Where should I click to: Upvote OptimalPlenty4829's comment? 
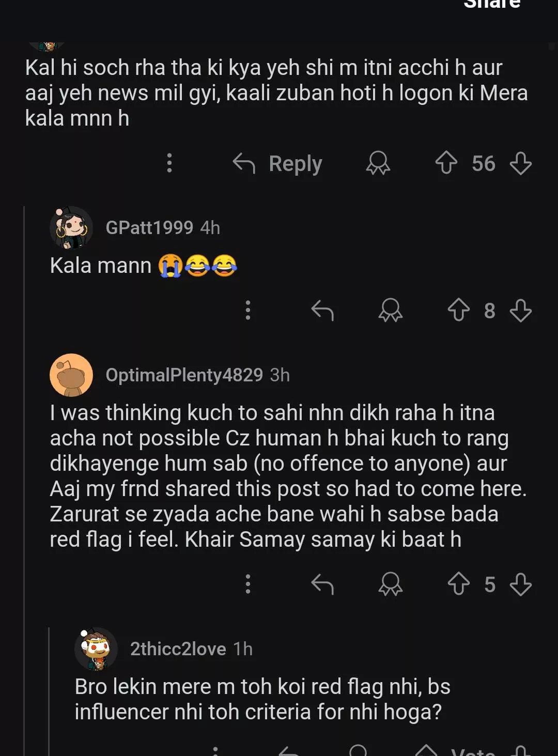pyautogui.click(x=458, y=584)
